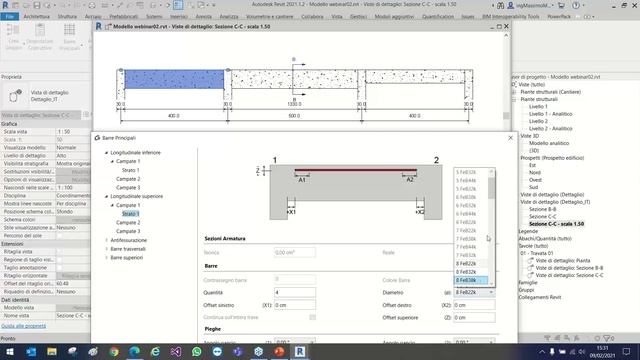Click the Guida alle proprietà link
This screenshot has width=640, height=360.
pos(24,326)
